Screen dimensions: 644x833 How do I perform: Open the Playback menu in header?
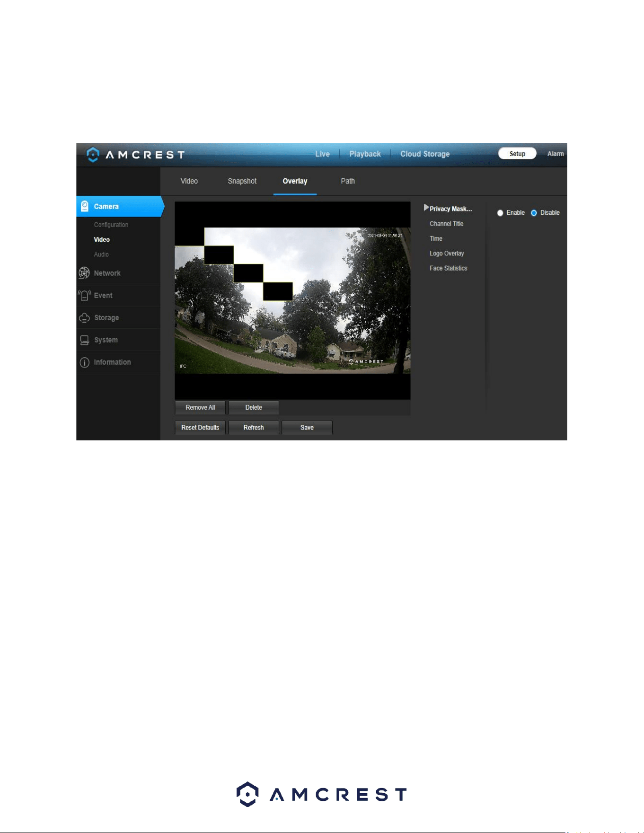[365, 154]
